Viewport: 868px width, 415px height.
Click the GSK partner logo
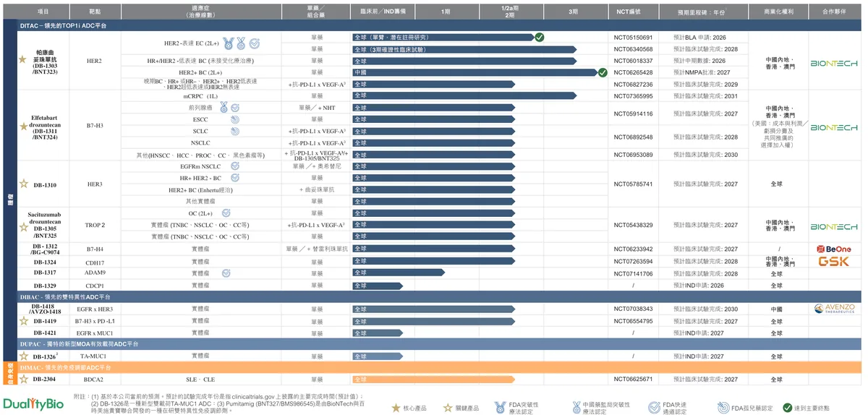tap(833, 262)
